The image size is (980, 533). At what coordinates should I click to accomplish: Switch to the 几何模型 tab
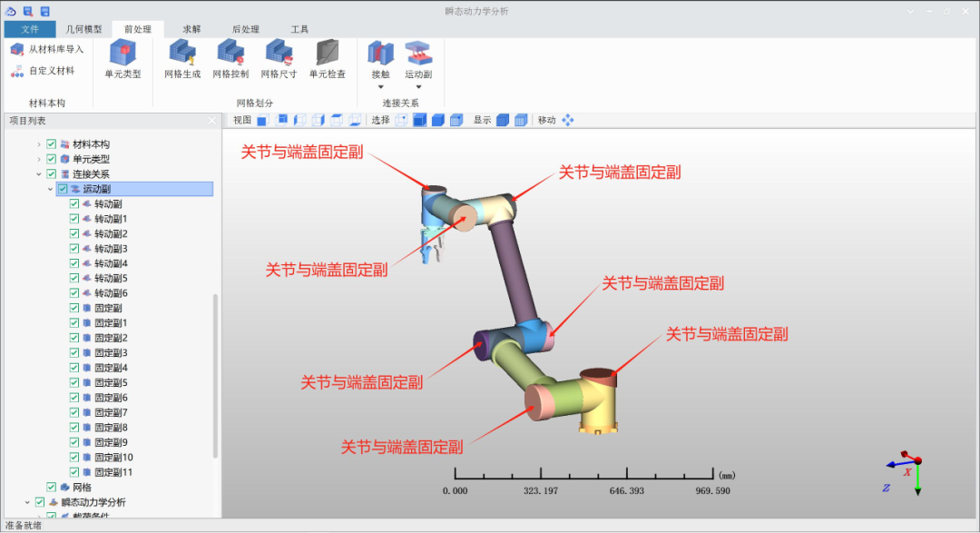tap(83, 29)
